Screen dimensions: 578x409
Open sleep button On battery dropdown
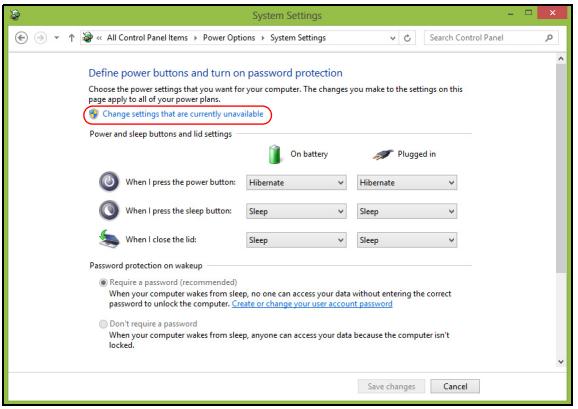(x=296, y=211)
